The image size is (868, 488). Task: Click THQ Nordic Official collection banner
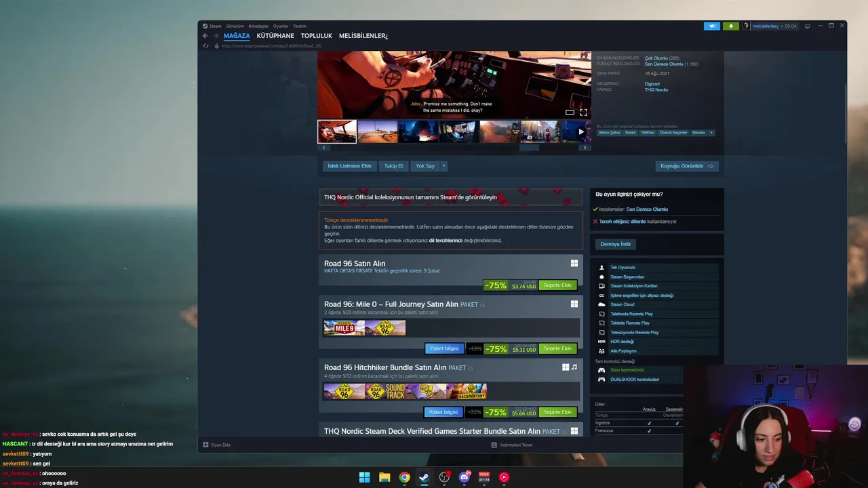pos(451,197)
